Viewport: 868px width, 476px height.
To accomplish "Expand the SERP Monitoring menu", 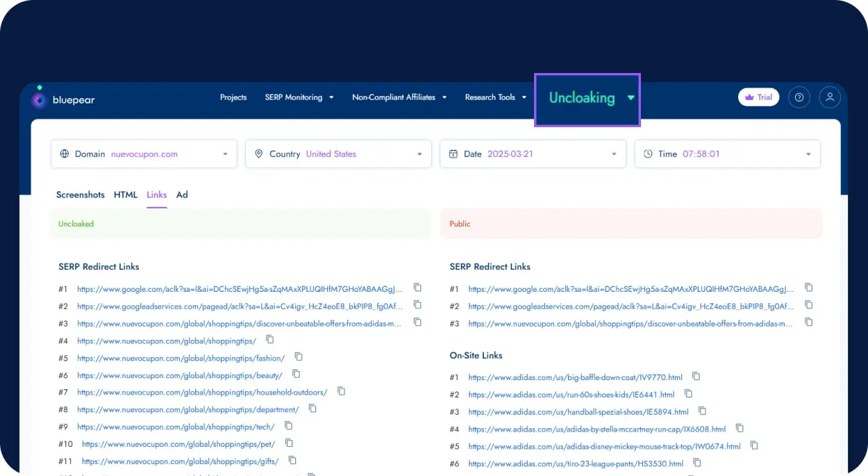I will point(299,97).
